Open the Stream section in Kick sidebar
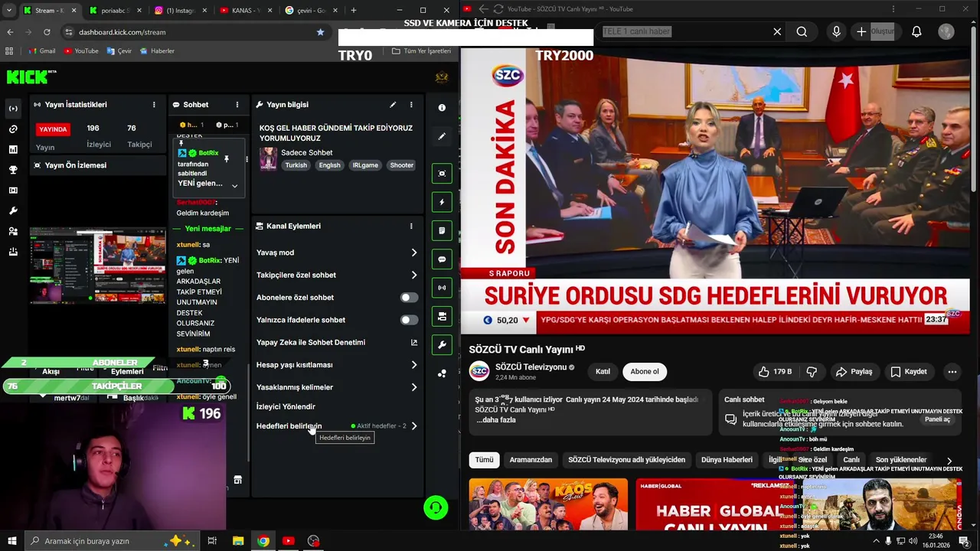 point(13,108)
